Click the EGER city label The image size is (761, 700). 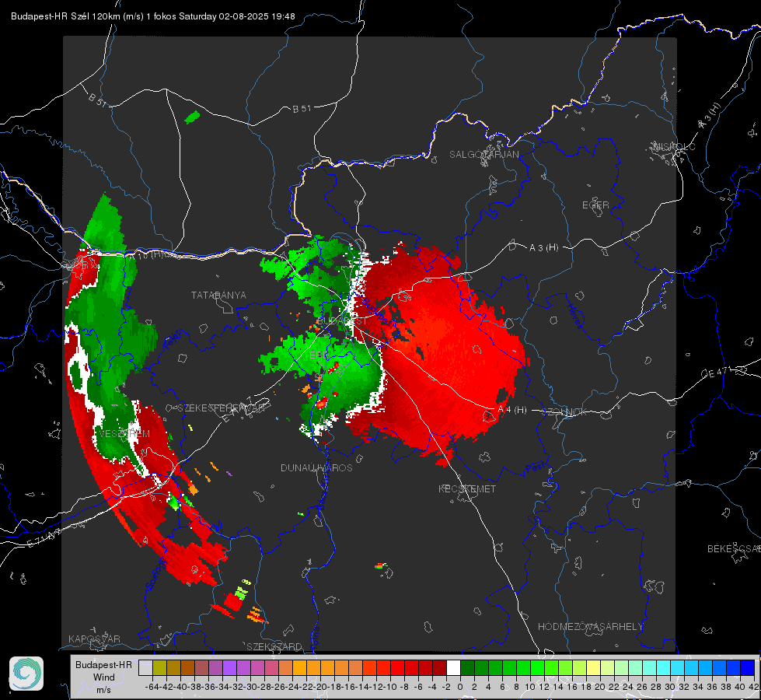[595, 205]
